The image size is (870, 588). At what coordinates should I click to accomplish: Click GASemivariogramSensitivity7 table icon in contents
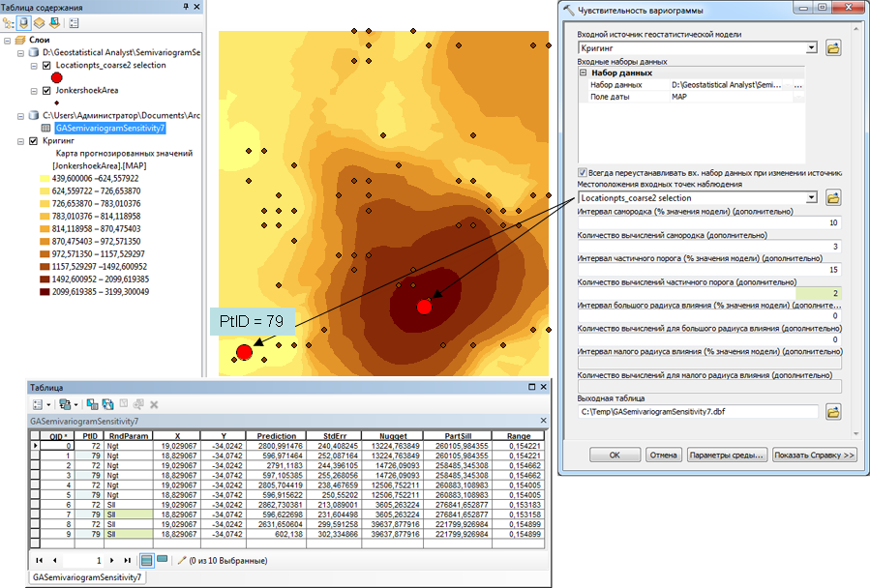[x=46, y=128]
